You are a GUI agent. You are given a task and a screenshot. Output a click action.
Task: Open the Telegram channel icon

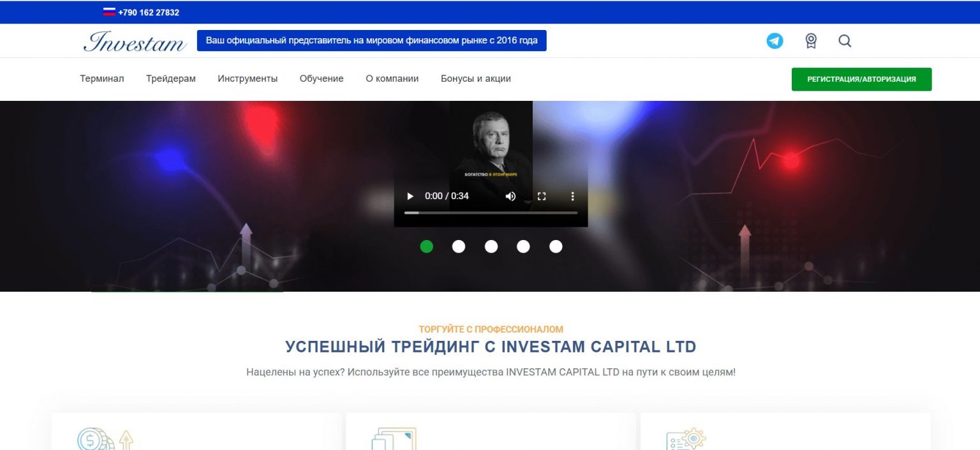pyautogui.click(x=775, y=41)
